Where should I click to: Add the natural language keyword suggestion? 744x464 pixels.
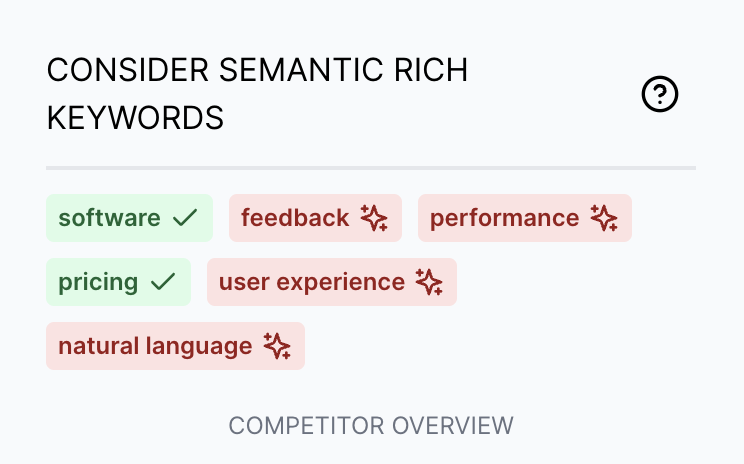pos(175,346)
